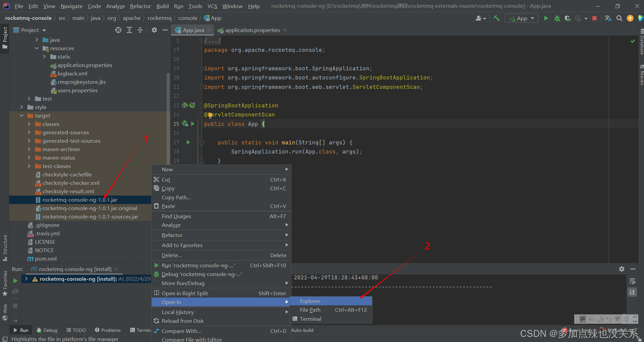Image resolution: width=644 pixels, height=342 pixels.
Task: Click scroll to end icon in Run console
Action: (x=632, y=292)
